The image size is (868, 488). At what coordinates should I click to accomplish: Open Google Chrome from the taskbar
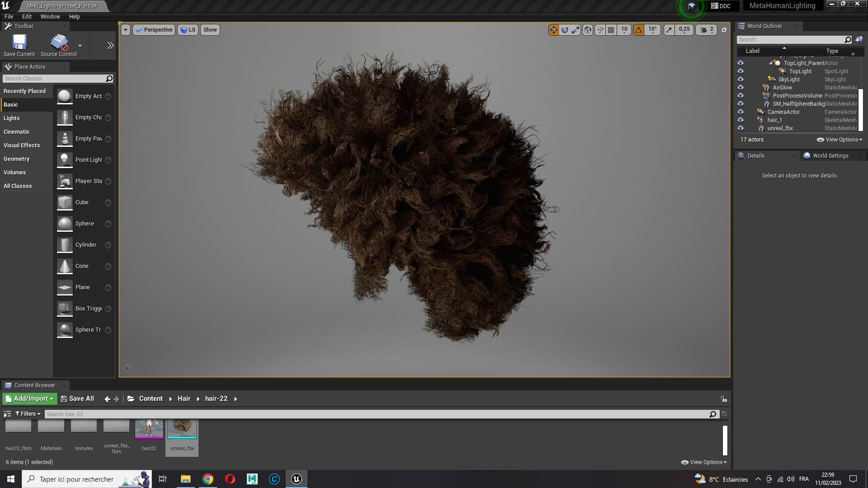[208, 479]
